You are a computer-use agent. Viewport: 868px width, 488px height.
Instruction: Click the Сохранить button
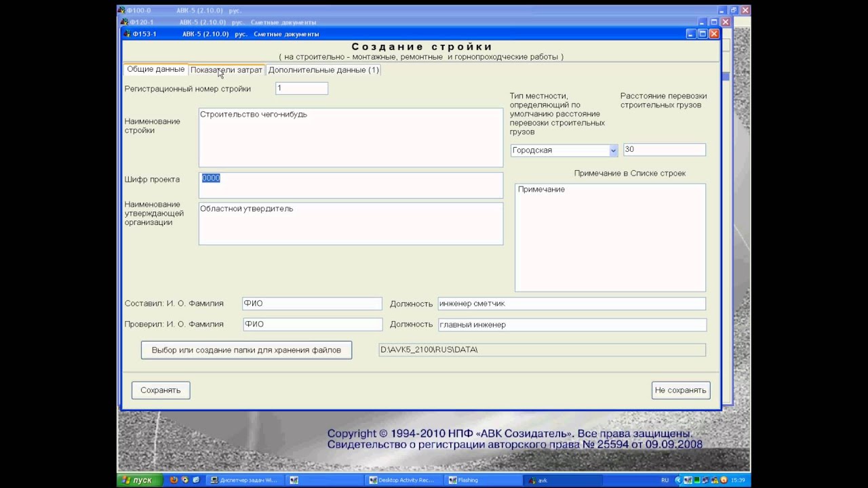161,390
